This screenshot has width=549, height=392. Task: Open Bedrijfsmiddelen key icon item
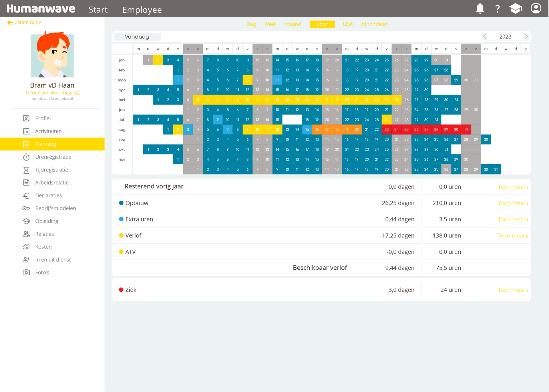coord(55,208)
